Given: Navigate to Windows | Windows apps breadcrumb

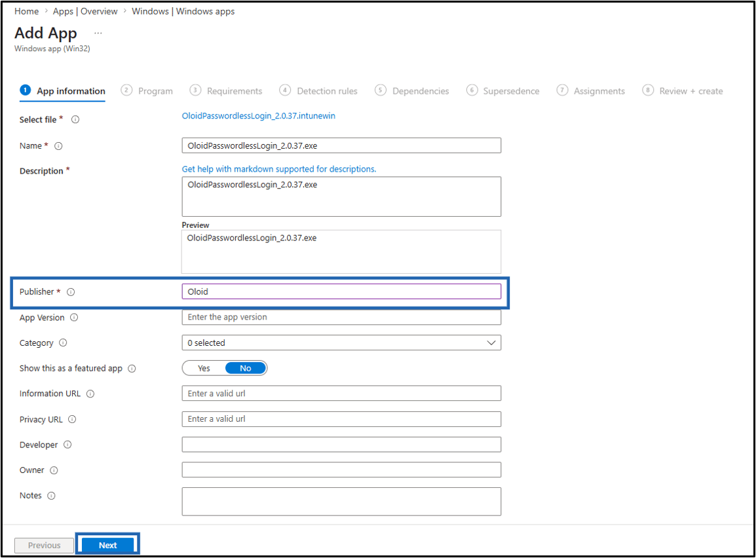Looking at the screenshot, I should click(x=183, y=11).
